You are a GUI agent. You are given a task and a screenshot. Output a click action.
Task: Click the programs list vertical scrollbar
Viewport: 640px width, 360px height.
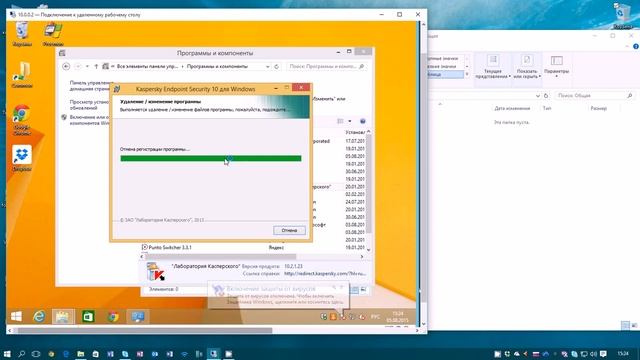[x=369, y=184]
